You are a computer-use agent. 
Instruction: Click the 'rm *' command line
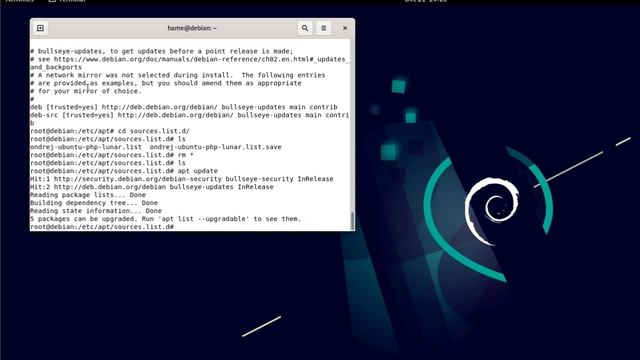tap(112, 155)
